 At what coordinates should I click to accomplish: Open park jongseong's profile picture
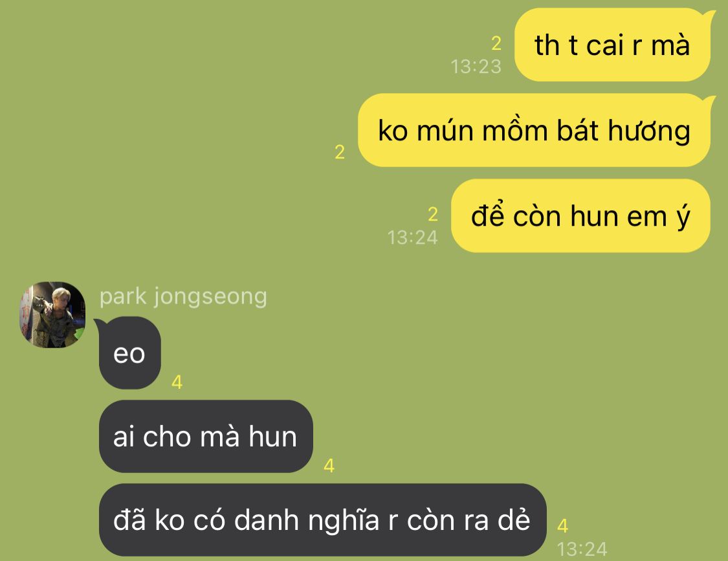[52, 314]
